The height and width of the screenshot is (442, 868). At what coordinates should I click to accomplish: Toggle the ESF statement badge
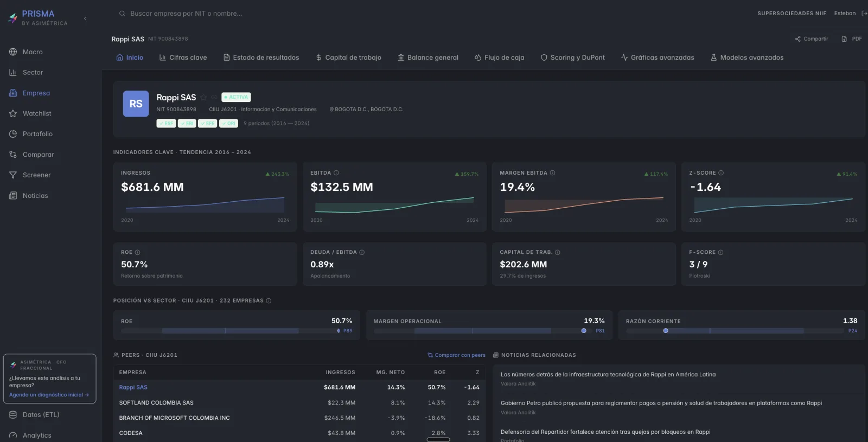tap(166, 124)
